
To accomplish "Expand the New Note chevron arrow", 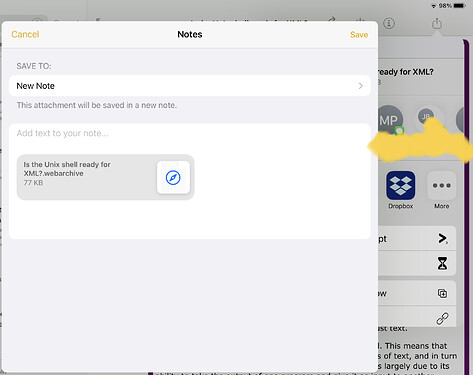I will [360, 86].
